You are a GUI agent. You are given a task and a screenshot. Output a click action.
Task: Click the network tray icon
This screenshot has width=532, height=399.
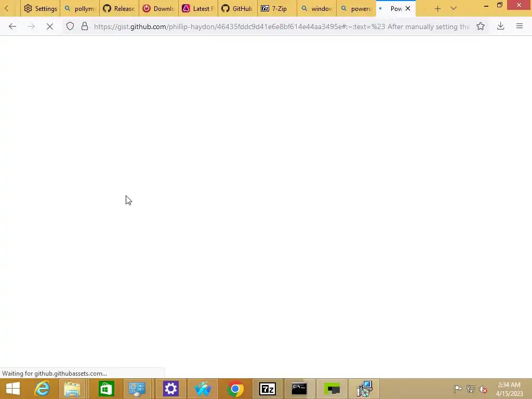coord(471,389)
